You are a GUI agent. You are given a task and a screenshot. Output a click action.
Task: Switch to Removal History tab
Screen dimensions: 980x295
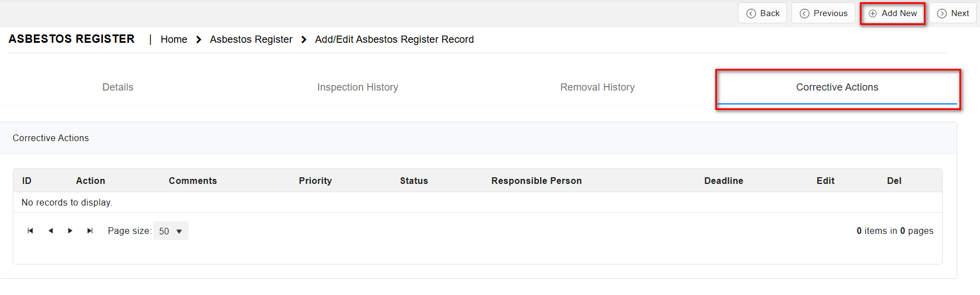[x=597, y=87]
